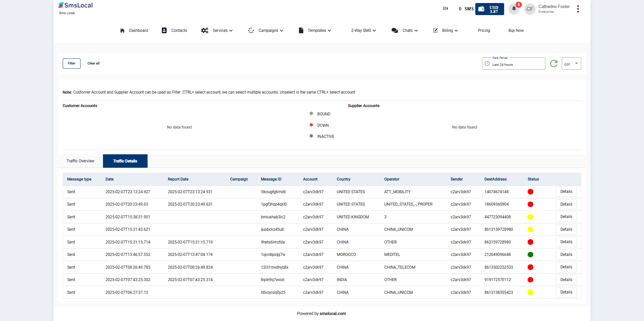The image size is (644, 321).
Task: Click the Clear all link
Action: coord(93,63)
